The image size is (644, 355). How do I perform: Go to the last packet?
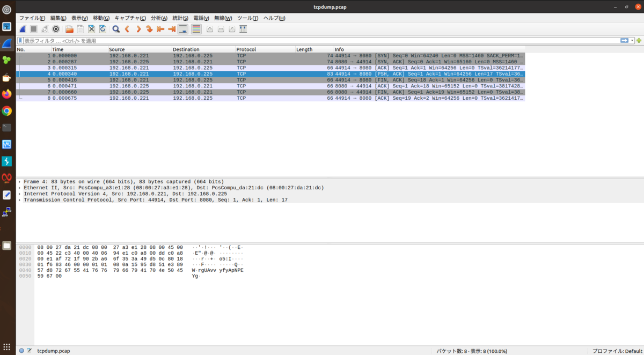pos(172,29)
